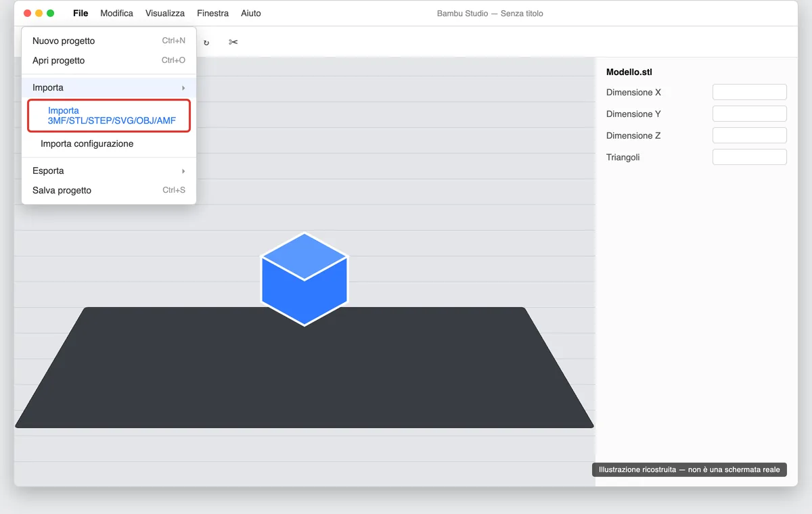Click the Dimensione Z input field
The height and width of the screenshot is (514, 812).
(750, 135)
